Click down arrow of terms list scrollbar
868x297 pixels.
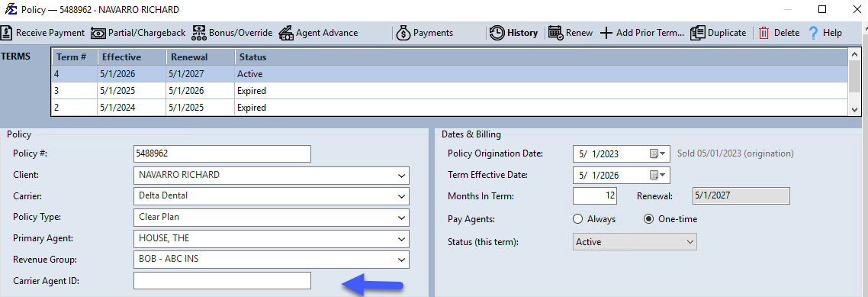point(855,110)
